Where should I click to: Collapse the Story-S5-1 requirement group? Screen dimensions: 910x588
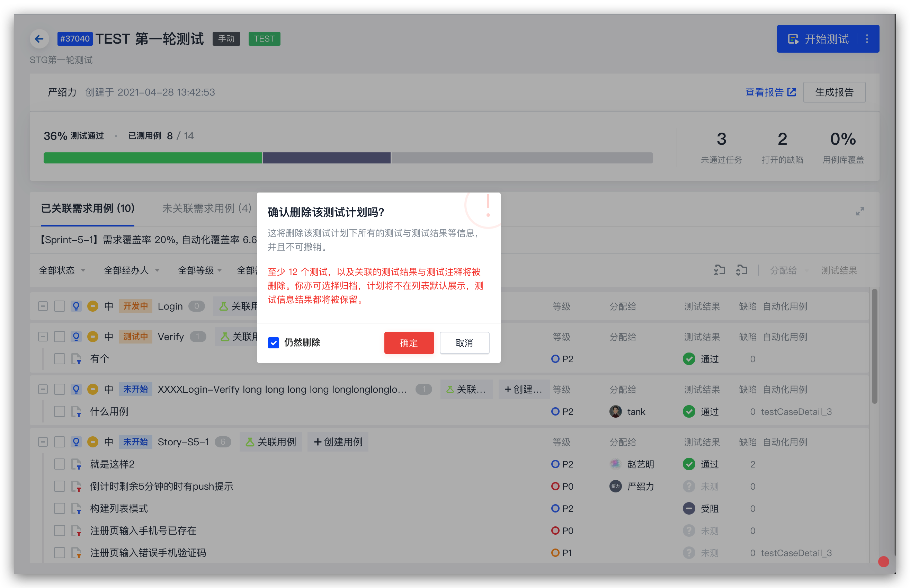(43, 442)
